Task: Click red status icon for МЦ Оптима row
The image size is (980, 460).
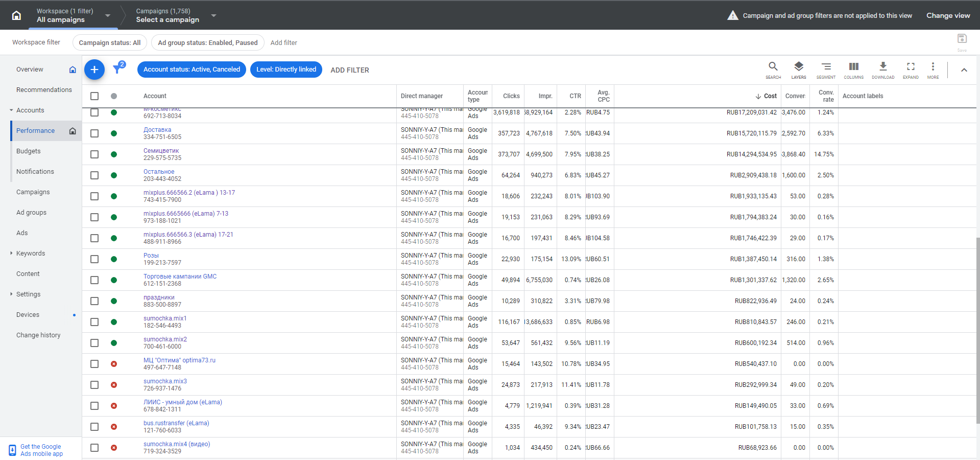Action: click(114, 364)
